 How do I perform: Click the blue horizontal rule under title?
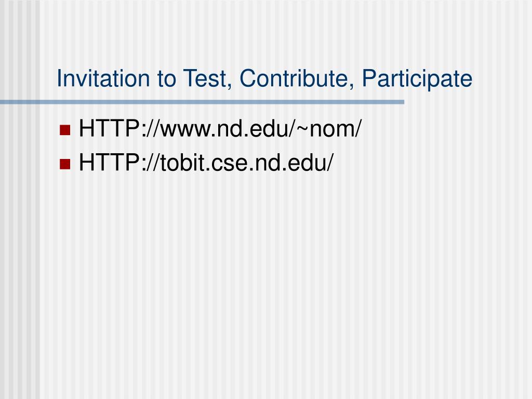coord(202,102)
